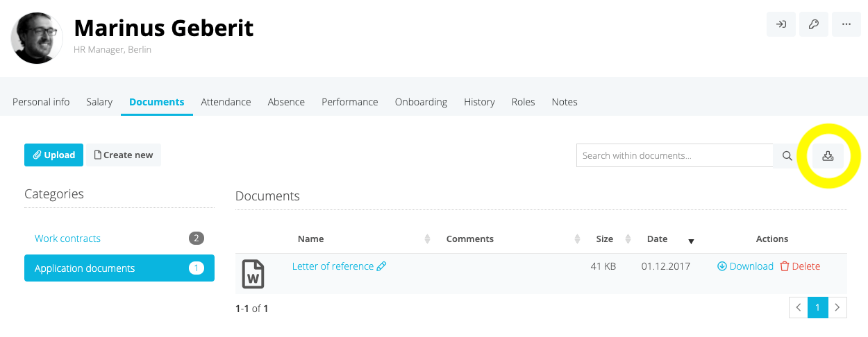868x337 pixels.
Task: Click the login-as-employee arrow icon
Action: point(781,24)
